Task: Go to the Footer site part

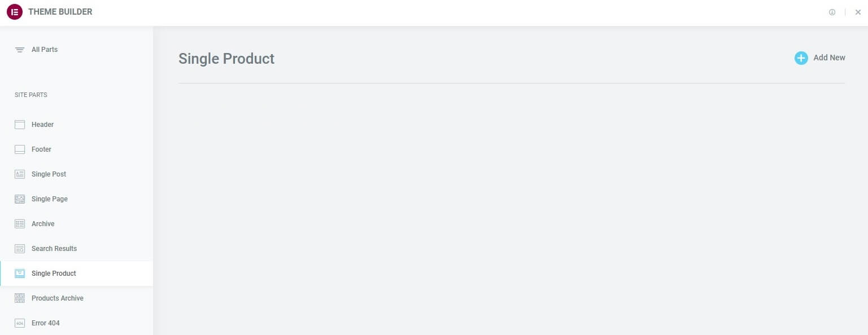Action: coord(41,149)
